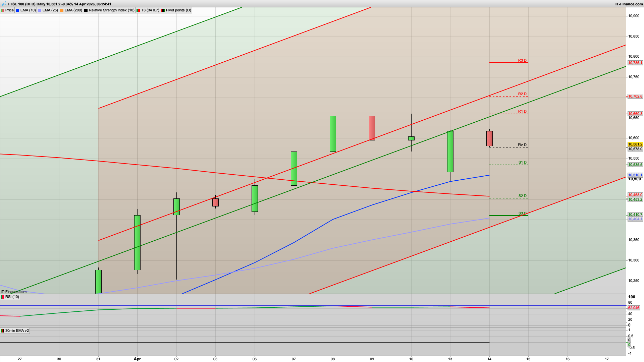Select the T3 (34 0.7) legend icon
This screenshot has height=362, width=644.
[x=138, y=10]
